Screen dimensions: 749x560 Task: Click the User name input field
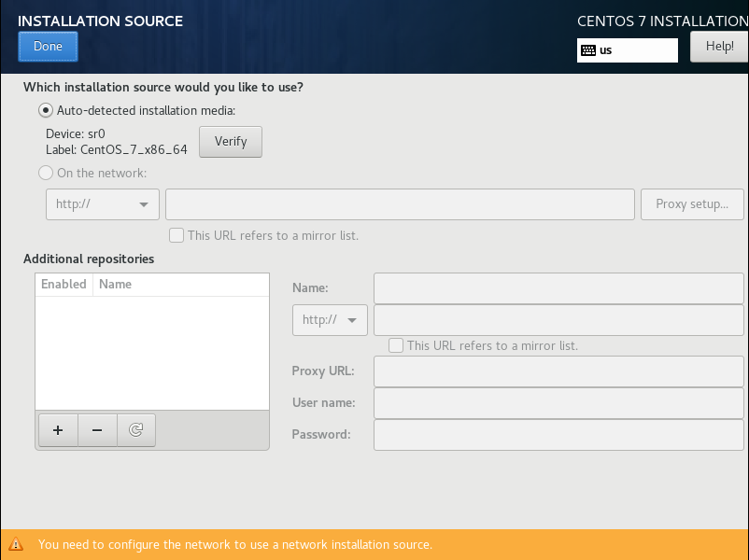[x=558, y=403]
